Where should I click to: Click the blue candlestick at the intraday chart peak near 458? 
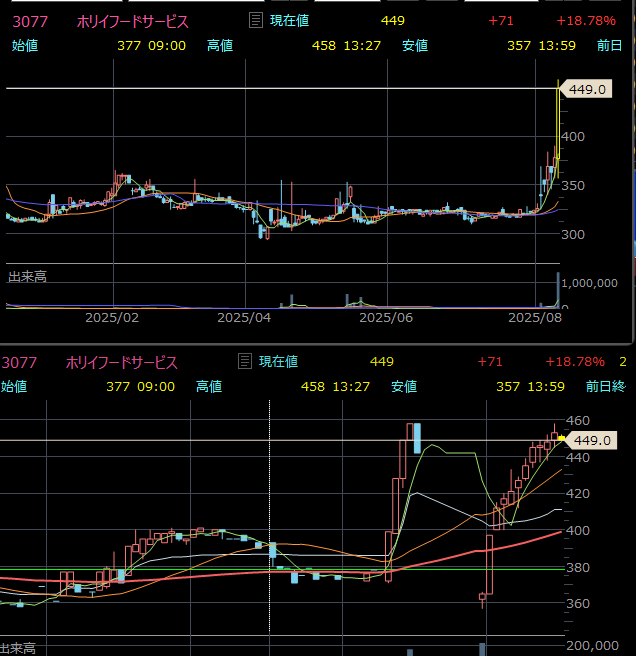pyautogui.click(x=417, y=438)
